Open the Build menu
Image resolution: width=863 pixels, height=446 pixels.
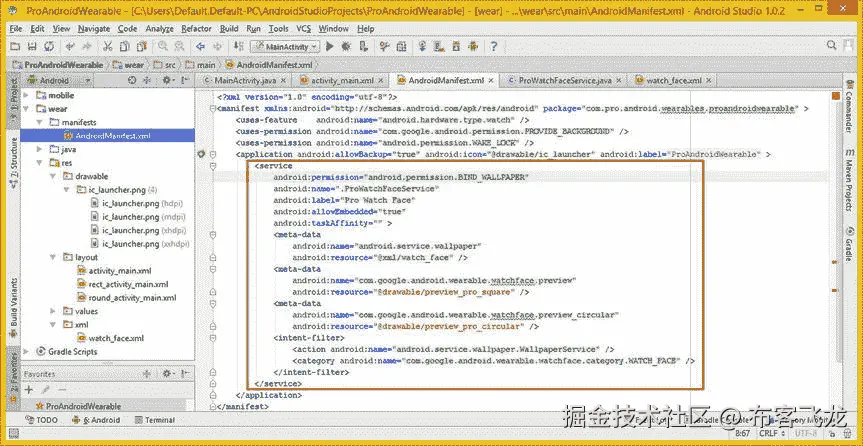click(229, 29)
